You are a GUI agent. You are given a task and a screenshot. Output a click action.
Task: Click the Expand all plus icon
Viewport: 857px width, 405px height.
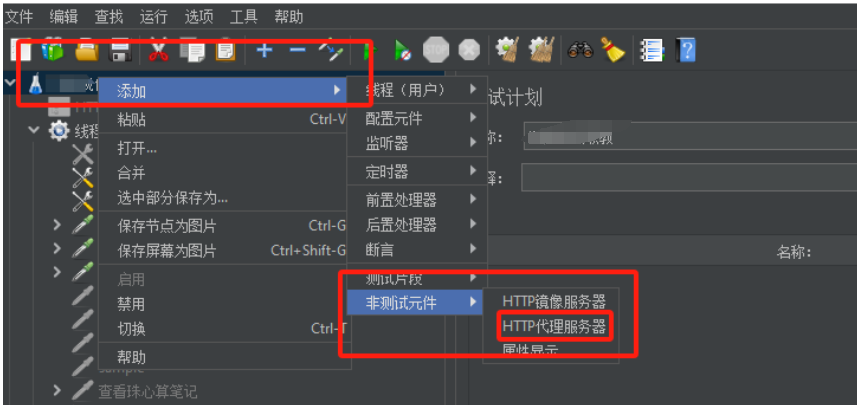pos(265,51)
